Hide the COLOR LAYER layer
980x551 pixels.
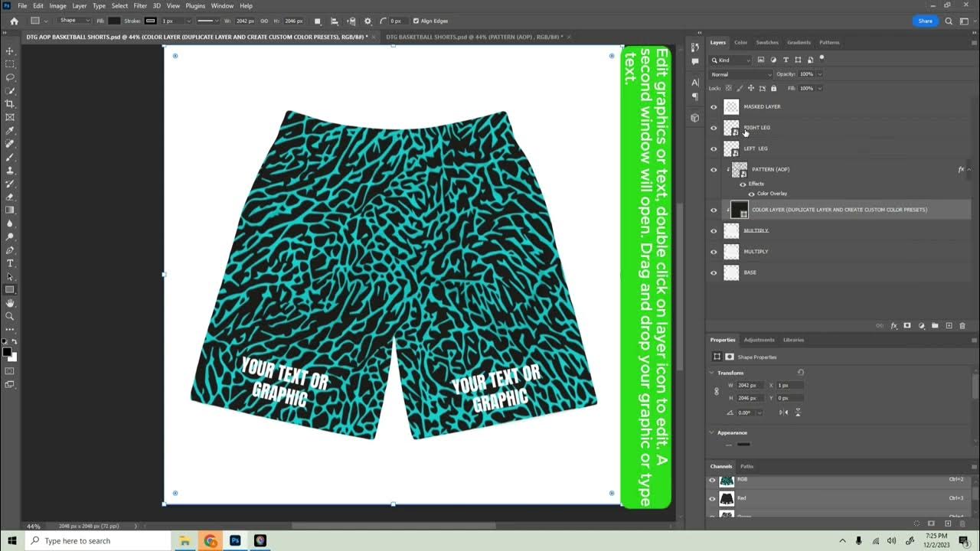pos(714,210)
